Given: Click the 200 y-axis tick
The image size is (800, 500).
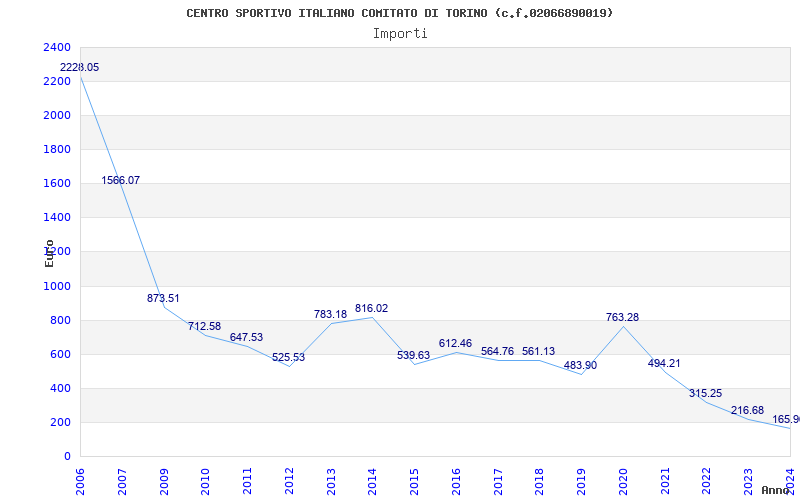Looking at the screenshot, I should (60, 422).
